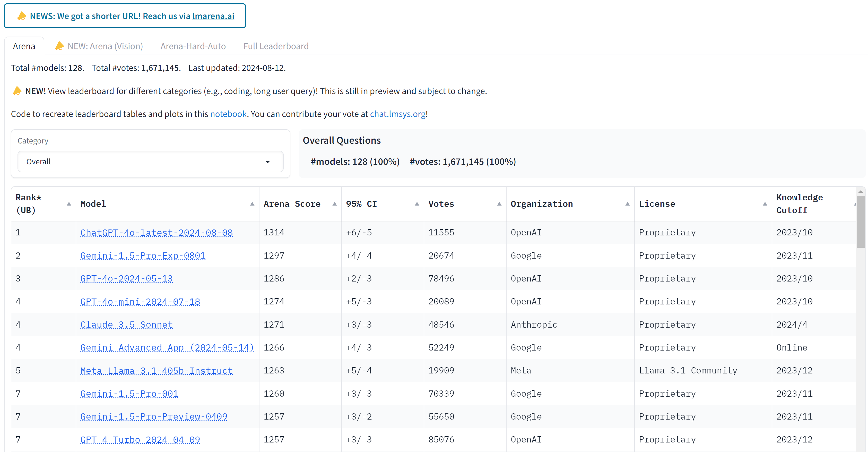Sort by Votes column arrow icon

click(x=499, y=204)
